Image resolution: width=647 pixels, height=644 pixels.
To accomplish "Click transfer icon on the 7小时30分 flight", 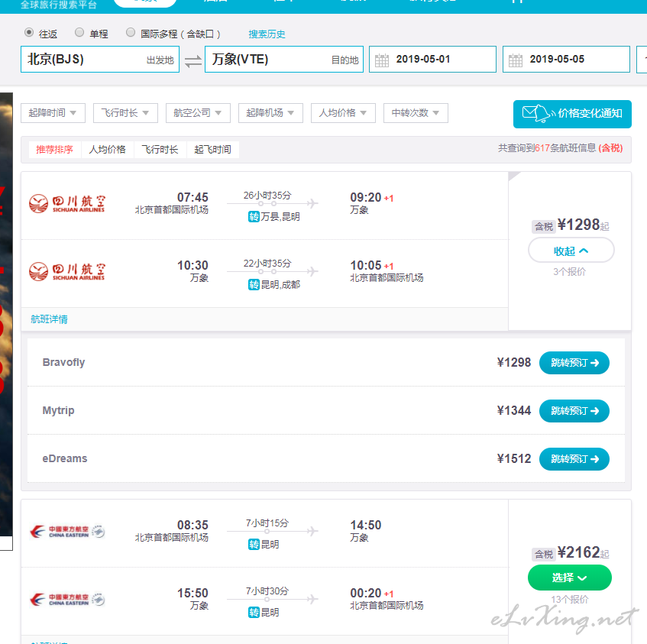I will point(254,613).
